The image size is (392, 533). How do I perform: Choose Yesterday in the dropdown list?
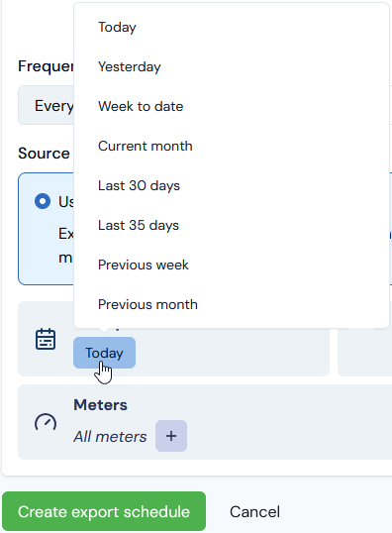[x=232, y=66]
